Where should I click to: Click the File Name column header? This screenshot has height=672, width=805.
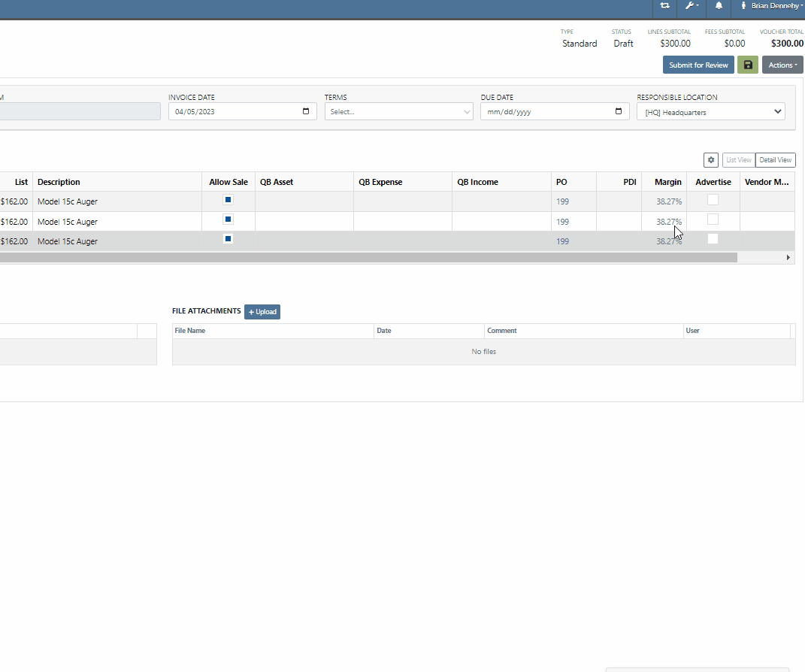273,331
